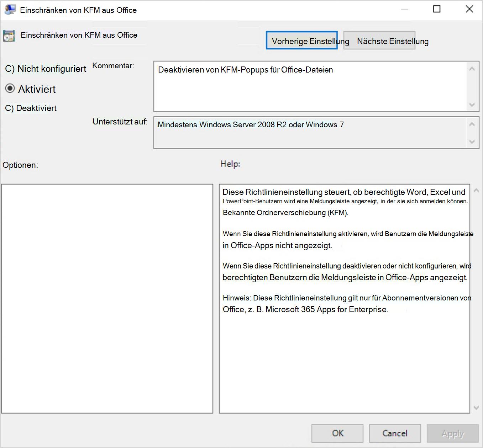Image resolution: width=483 pixels, height=448 pixels.
Task: Click the 'Help:' label
Action: pyautogui.click(x=230, y=164)
